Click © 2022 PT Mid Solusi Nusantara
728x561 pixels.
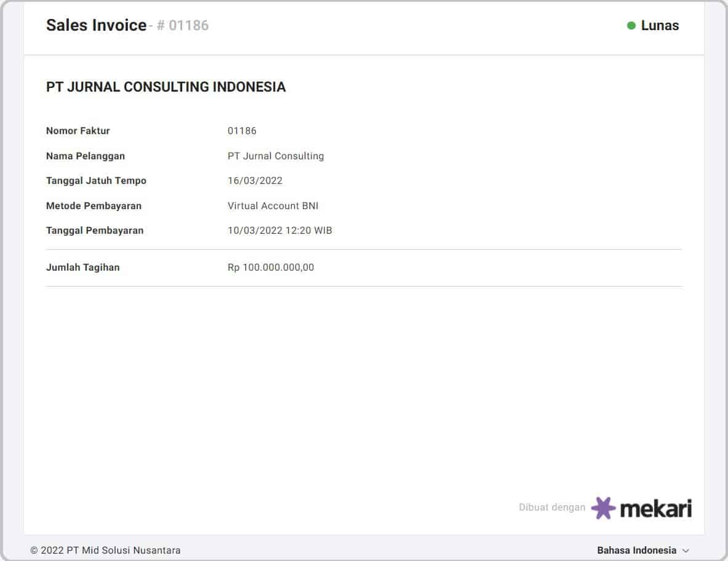(105, 551)
